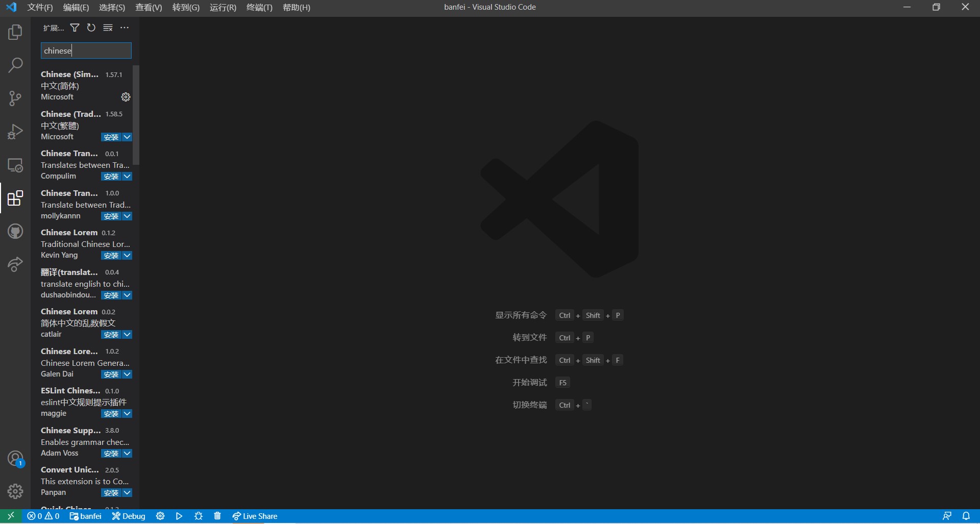Select the Extensions view icon
This screenshot has width=980, height=524.
click(15, 198)
